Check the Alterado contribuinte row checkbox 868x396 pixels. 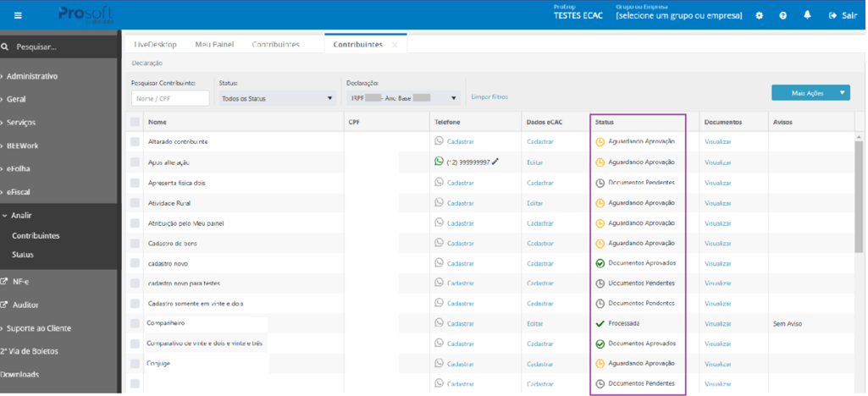[x=135, y=141]
